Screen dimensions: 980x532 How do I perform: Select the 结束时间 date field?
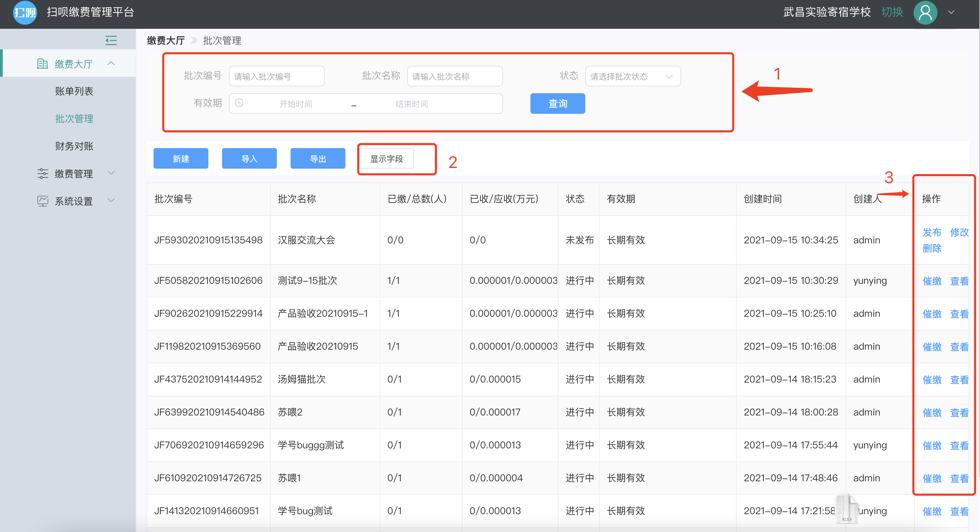[412, 104]
